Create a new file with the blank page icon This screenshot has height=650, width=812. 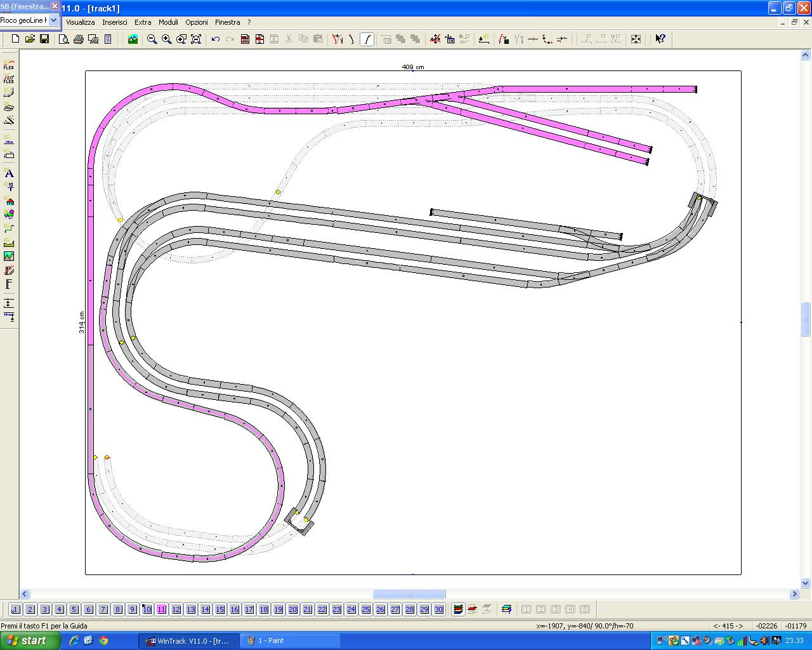15,39
